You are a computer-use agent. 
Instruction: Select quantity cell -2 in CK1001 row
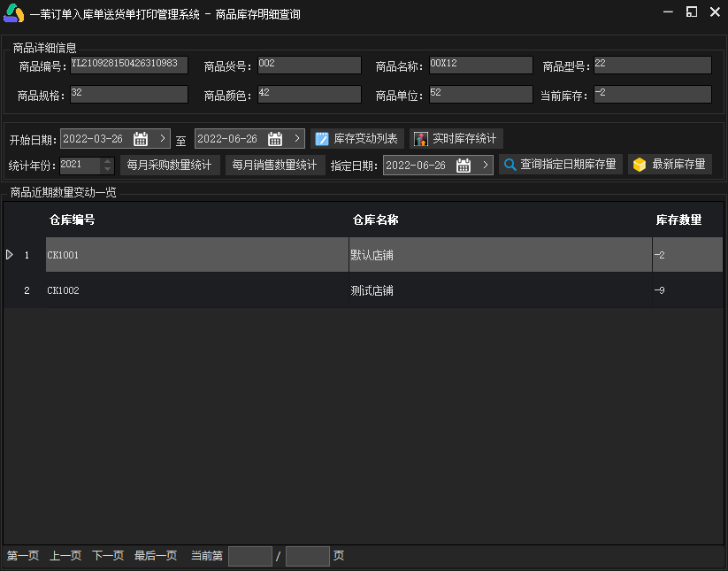[x=687, y=255]
